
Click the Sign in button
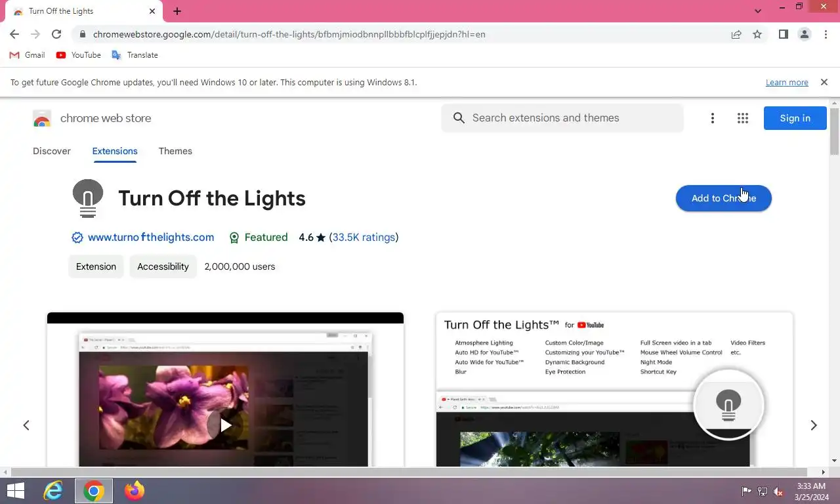coord(795,118)
